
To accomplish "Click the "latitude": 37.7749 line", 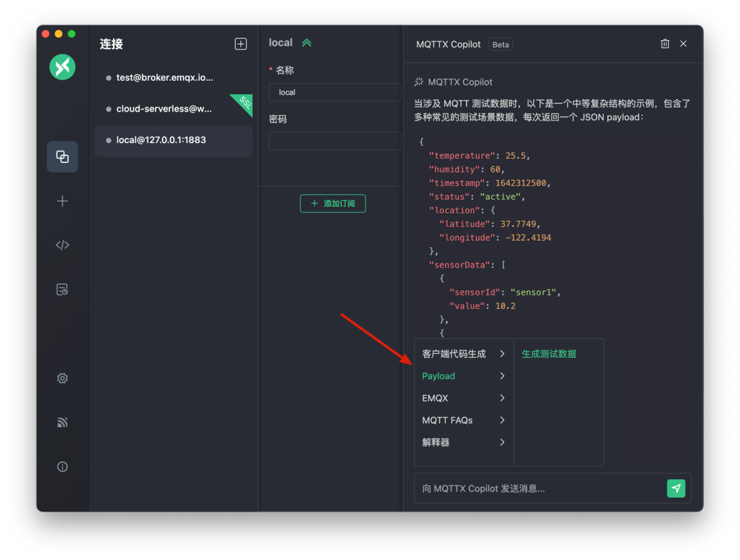I will (x=490, y=225).
